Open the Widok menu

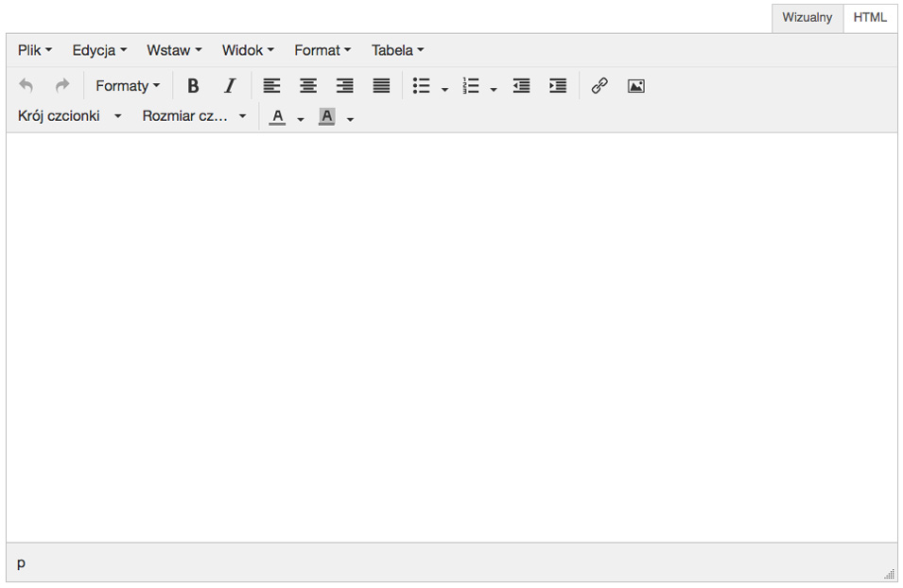click(248, 50)
